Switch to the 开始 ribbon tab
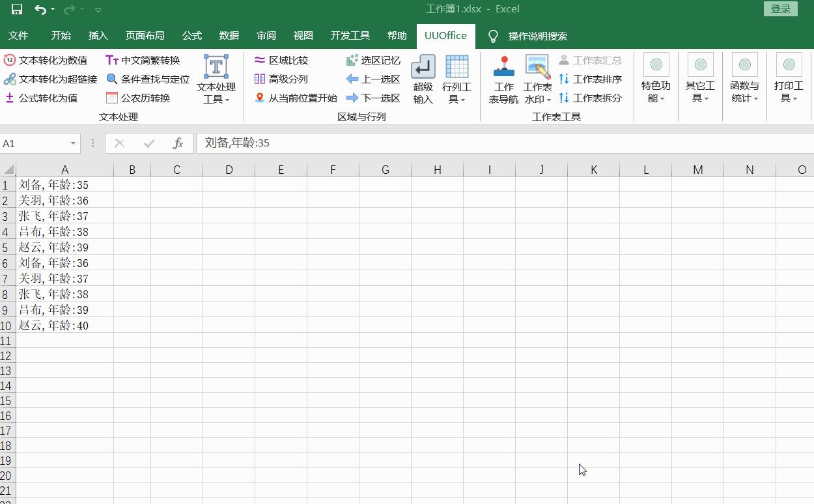The height and width of the screenshot is (504, 814). 61,36
